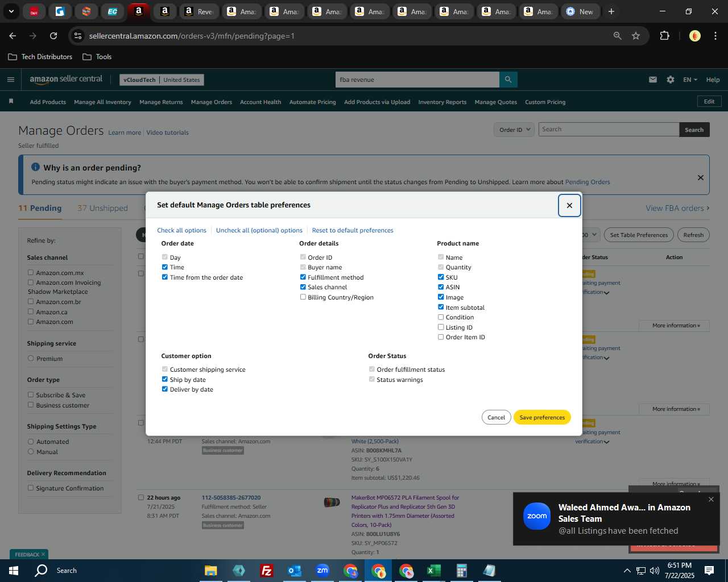728x582 pixels.
Task: Open Outlook from taskbar
Action: pos(294,570)
